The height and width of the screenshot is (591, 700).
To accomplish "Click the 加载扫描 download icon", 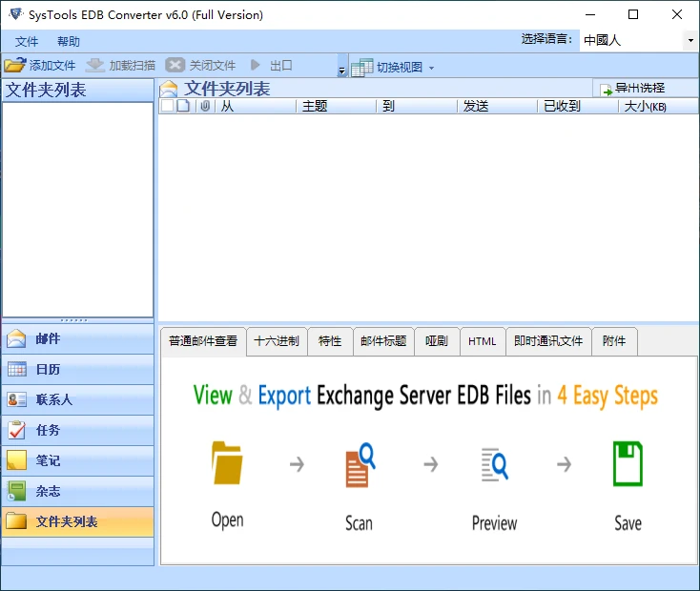I will click(94, 65).
